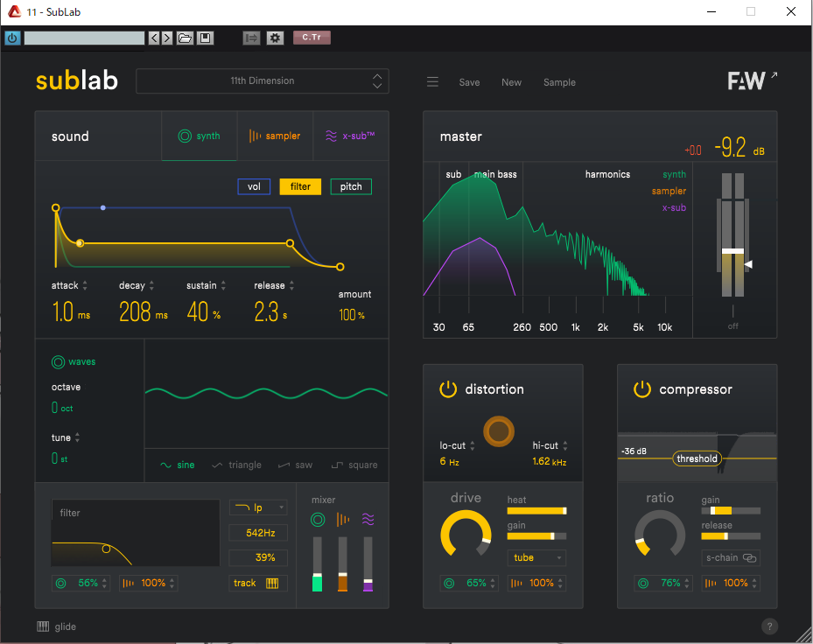813x644 pixels.
Task: Switch to the x-sub tab
Action: (351, 136)
